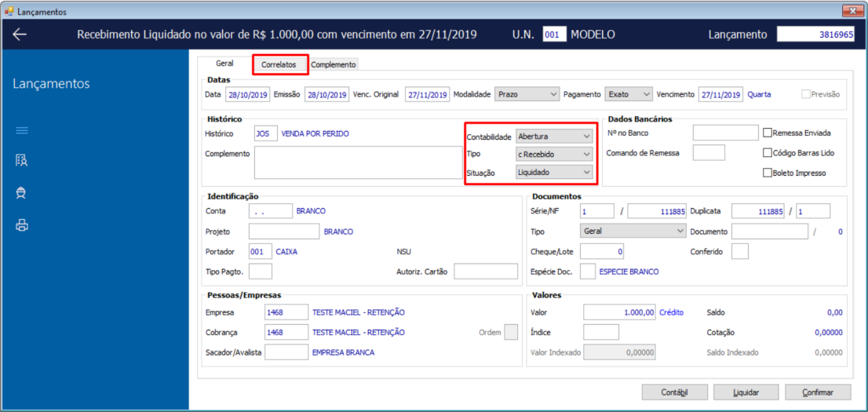The height and width of the screenshot is (412, 868).
Task: Open the Tipo dropdown showing c Recebido
Action: tap(554, 154)
